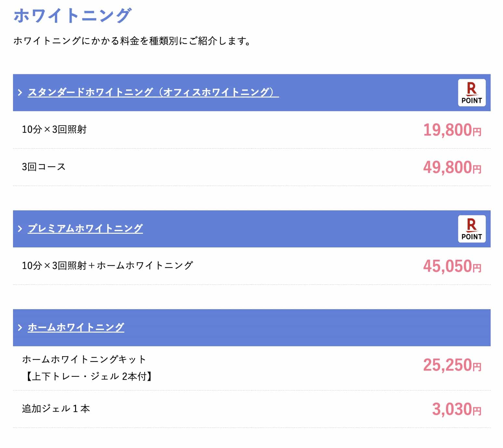
Task: Select the 追加ジェル１本 row label
Action: click(x=56, y=409)
